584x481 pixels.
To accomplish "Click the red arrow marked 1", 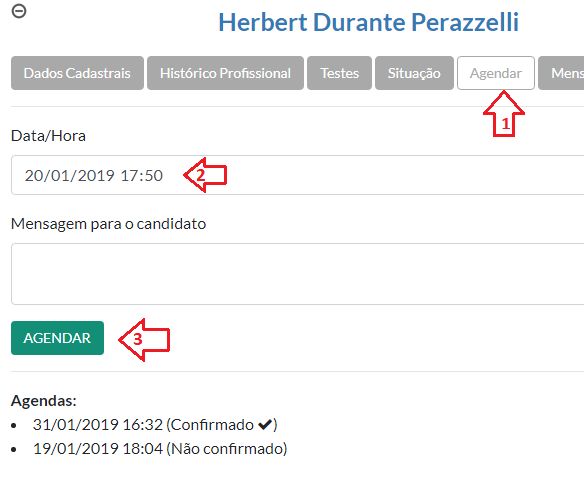I will (x=504, y=114).
